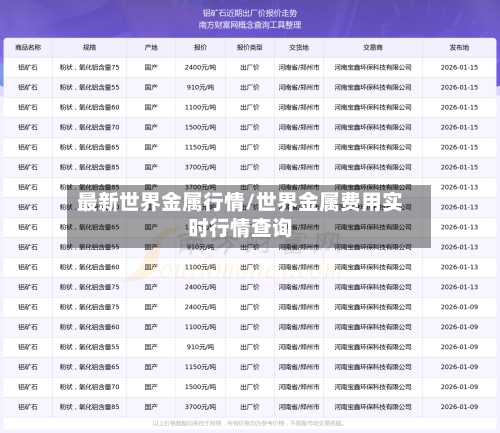The image size is (500, 433).
Task: Click "3700元/吨" in the 2026-01-15 row
Action: [200, 167]
